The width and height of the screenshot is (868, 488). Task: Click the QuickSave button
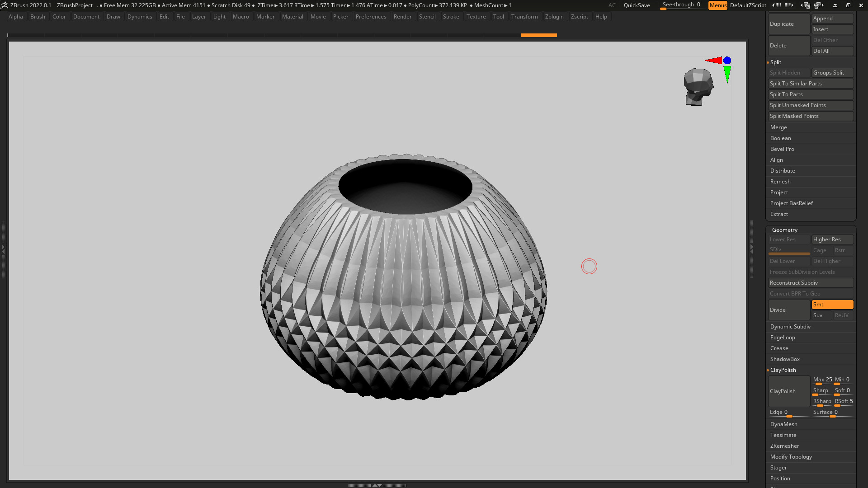click(x=637, y=5)
